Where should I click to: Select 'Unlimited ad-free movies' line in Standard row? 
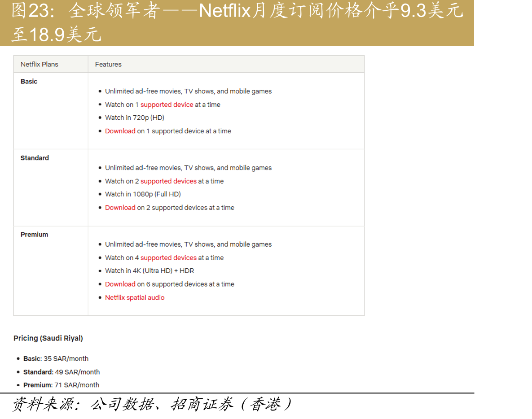[188, 168]
